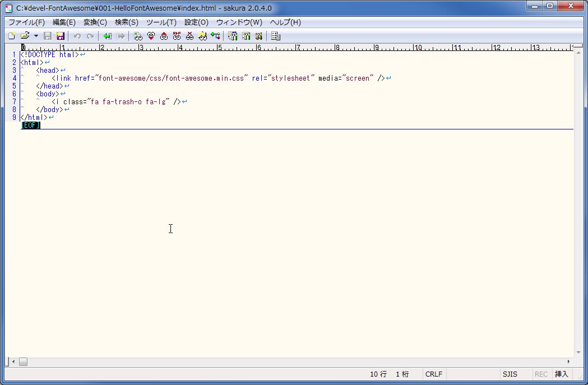This screenshot has height=385, width=588.
Task: Find next with red down-arrow eyes icon
Action: tap(151, 36)
